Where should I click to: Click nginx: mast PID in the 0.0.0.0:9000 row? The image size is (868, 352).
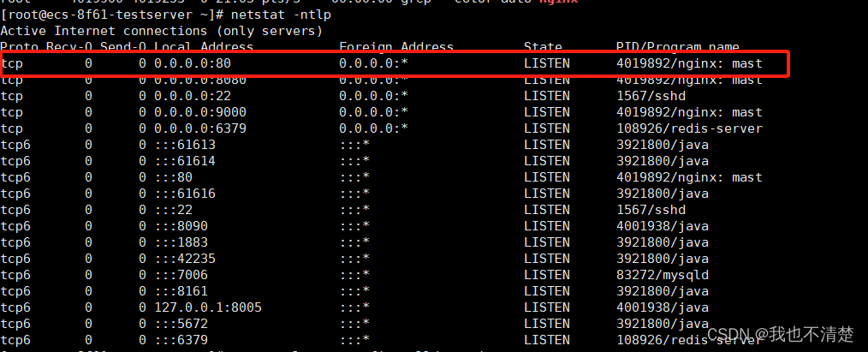pos(689,112)
